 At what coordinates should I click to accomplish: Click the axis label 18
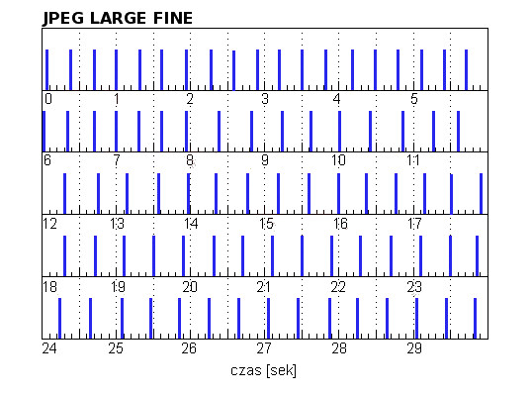49,287
